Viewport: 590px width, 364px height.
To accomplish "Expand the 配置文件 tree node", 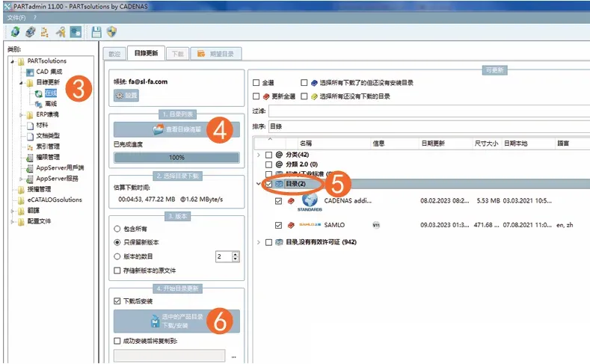I will [x=12, y=222].
